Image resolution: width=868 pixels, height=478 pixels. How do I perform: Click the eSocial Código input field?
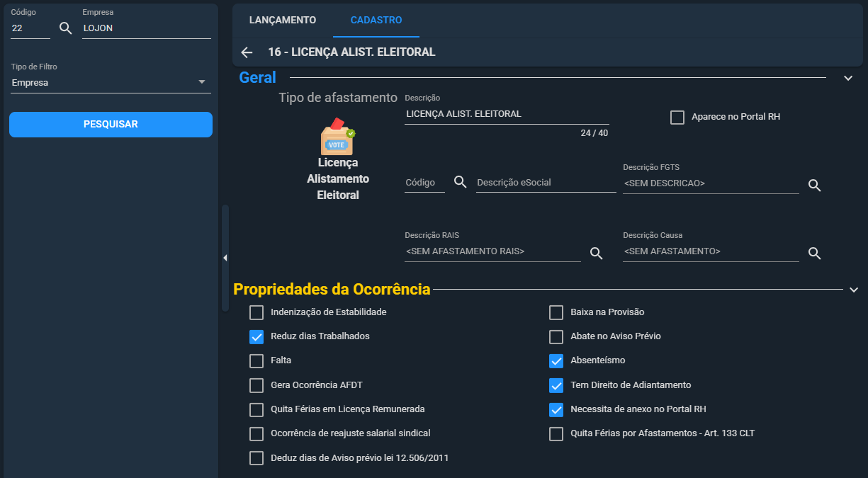[424, 183]
